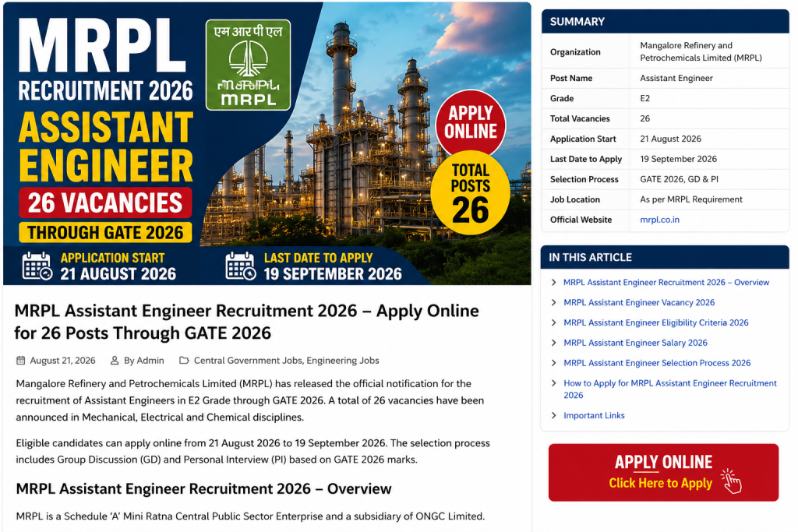Viewport: 798px width, 532px height.
Task: Click the 19 September 2026 Summary cell
Action: click(679, 159)
